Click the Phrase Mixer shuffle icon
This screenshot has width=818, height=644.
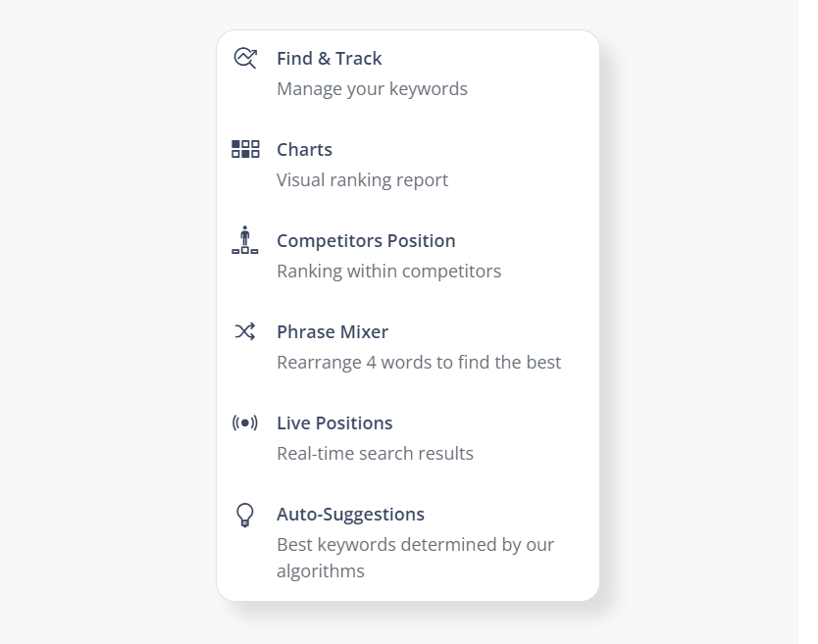pyautogui.click(x=244, y=331)
